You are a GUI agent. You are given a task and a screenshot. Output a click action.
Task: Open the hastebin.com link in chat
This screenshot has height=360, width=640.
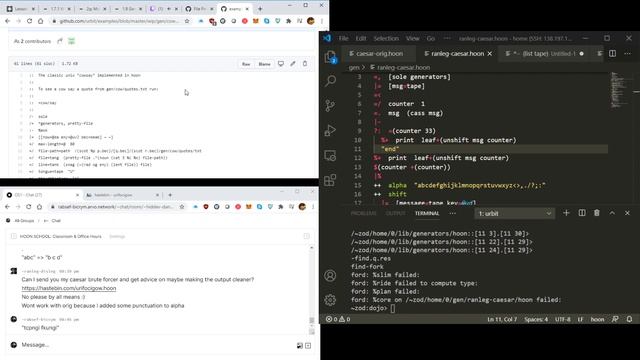[x=69, y=288]
